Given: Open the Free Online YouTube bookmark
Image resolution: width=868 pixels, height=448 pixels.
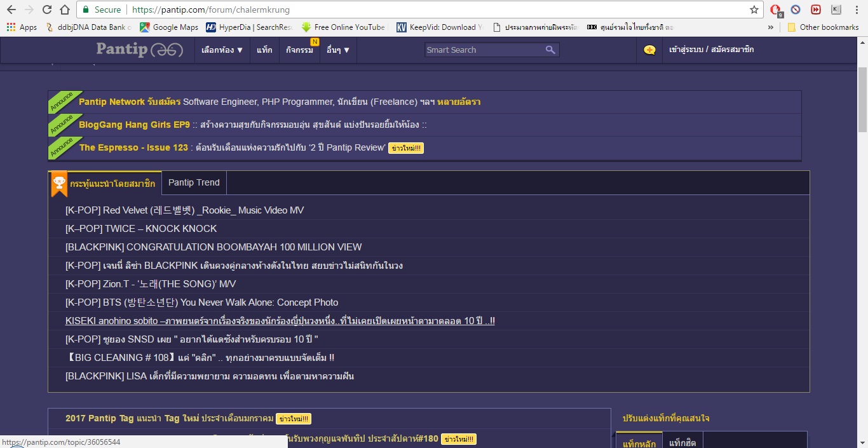Looking at the screenshot, I should click(x=344, y=27).
